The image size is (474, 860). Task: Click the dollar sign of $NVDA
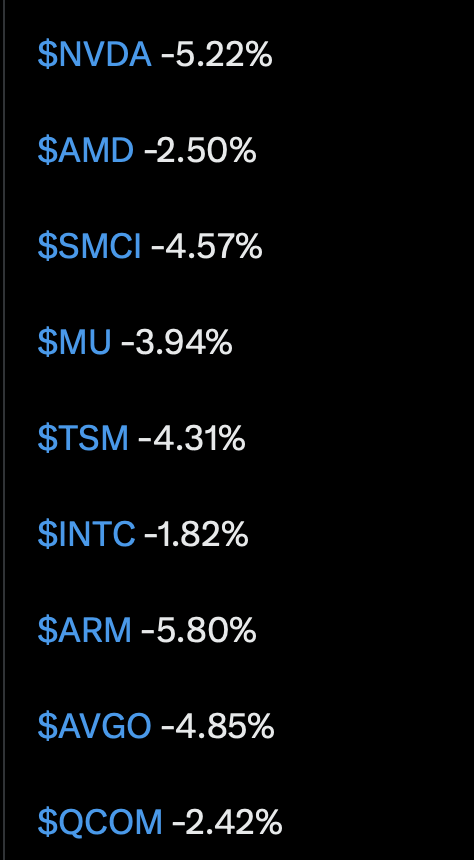47,55
